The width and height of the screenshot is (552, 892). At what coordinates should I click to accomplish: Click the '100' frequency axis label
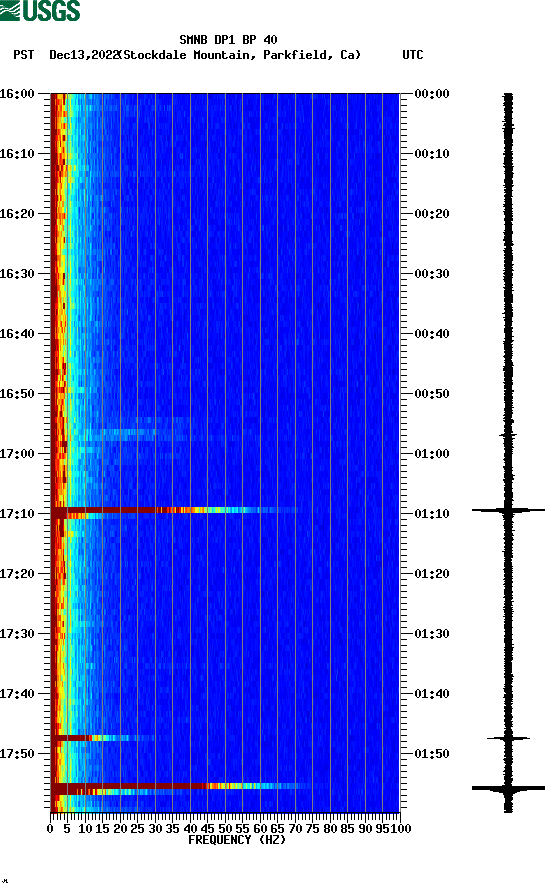tap(401, 829)
